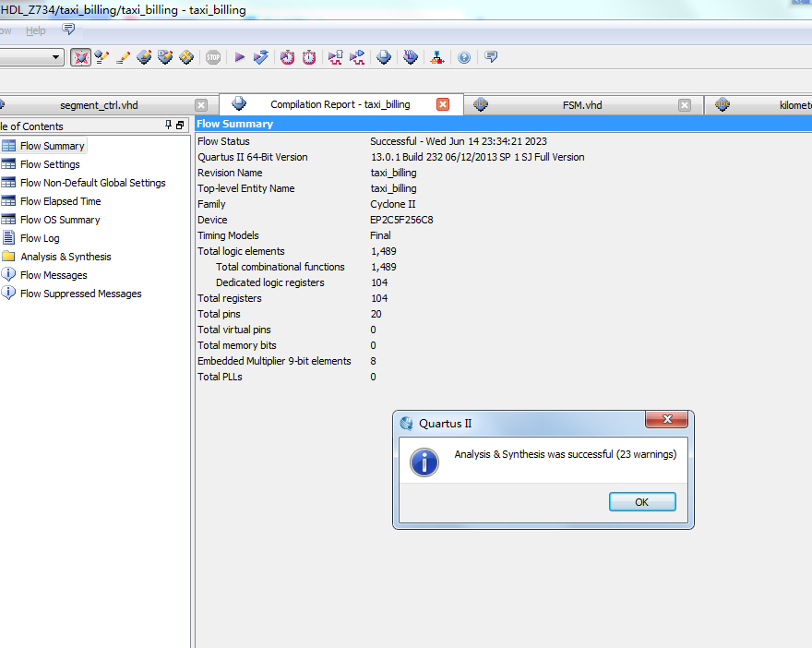This screenshot has width=812, height=648.
Task: Select Flow Elapsed Time report
Action: pyautogui.click(x=60, y=201)
